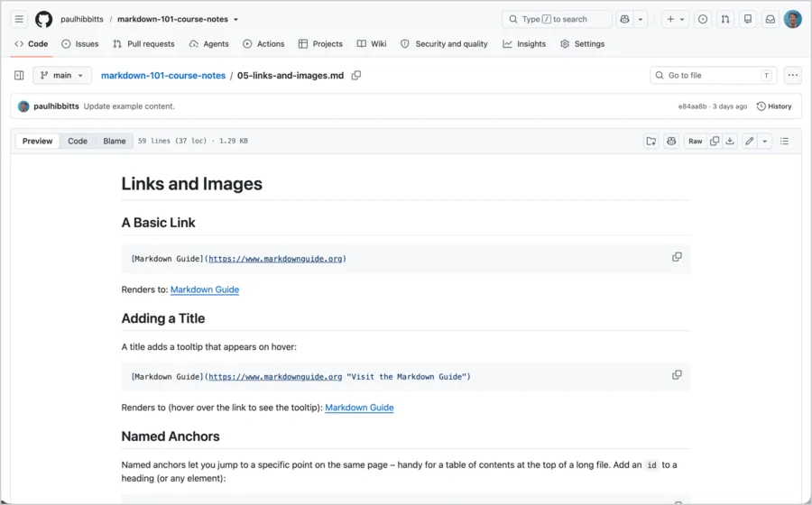Open the outline list icon
Image resolution: width=812 pixels, height=505 pixels.
[785, 142]
